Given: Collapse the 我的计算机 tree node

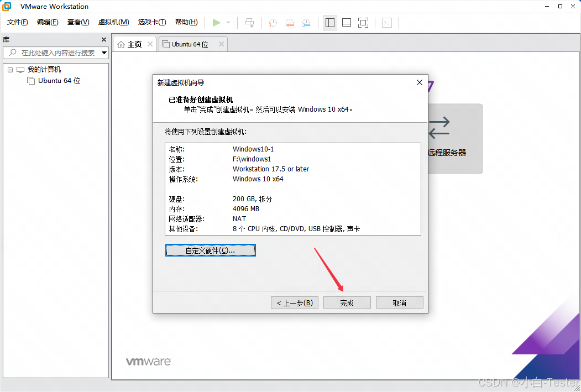Looking at the screenshot, I should (11, 70).
